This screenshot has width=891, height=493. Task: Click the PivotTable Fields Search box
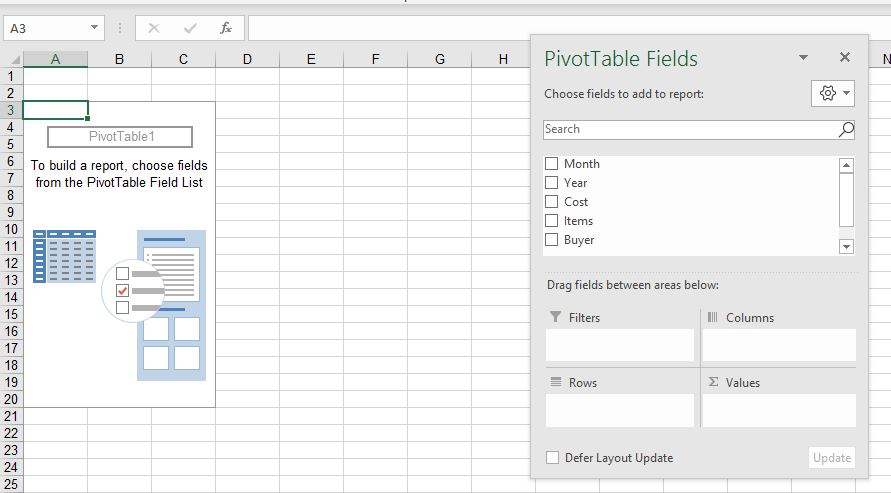690,129
